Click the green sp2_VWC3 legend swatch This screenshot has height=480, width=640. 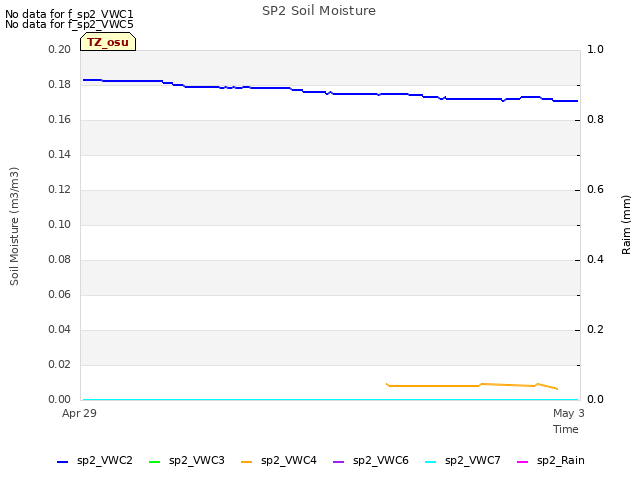(154, 462)
